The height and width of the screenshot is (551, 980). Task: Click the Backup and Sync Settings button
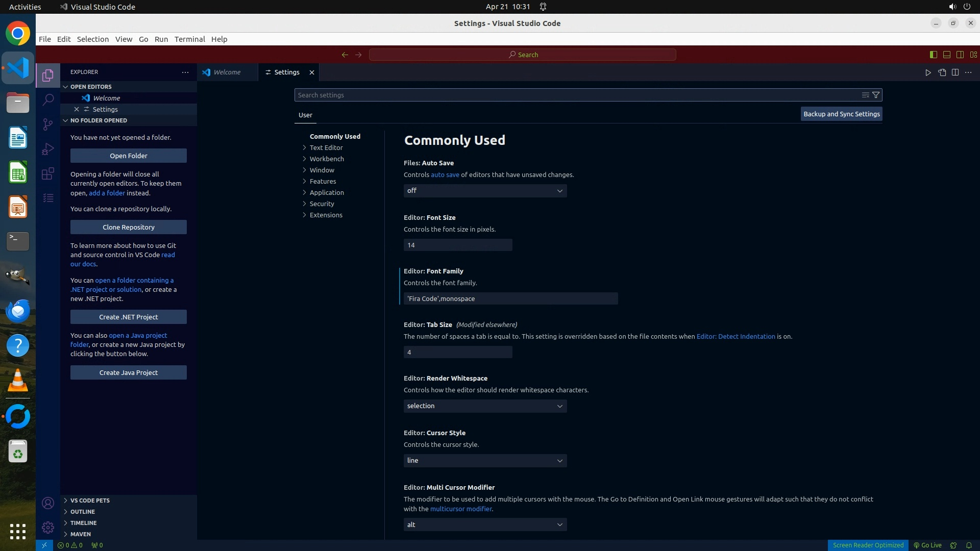coord(841,114)
